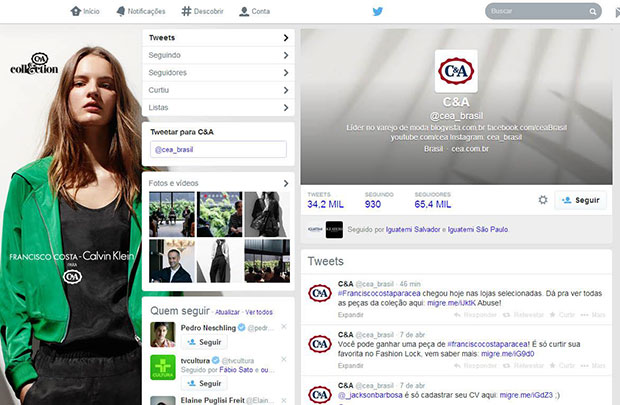Viewport: 620px width, 405px height.
Task: Click 34,2 MIL tweets count
Action: point(325,204)
